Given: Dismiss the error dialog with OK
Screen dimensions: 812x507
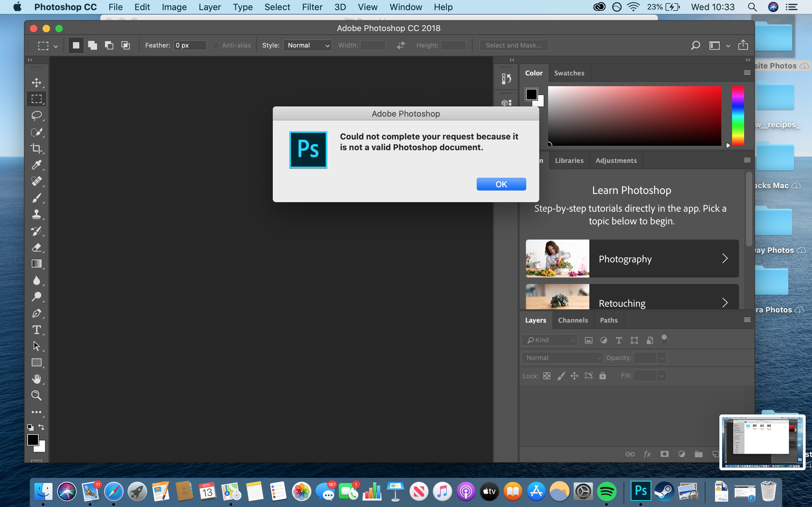Looking at the screenshot, I should 501,184.
